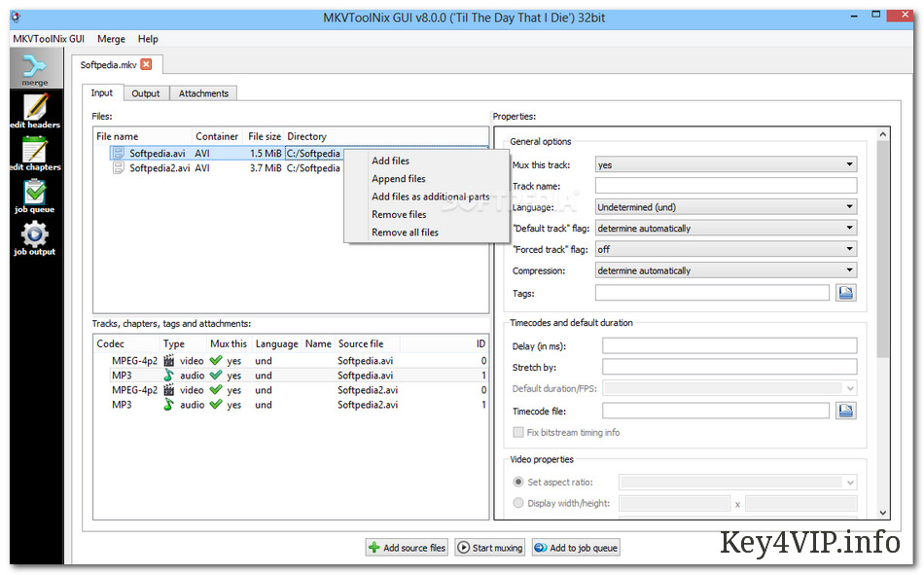Sort files by File name column

pos(143,136)
